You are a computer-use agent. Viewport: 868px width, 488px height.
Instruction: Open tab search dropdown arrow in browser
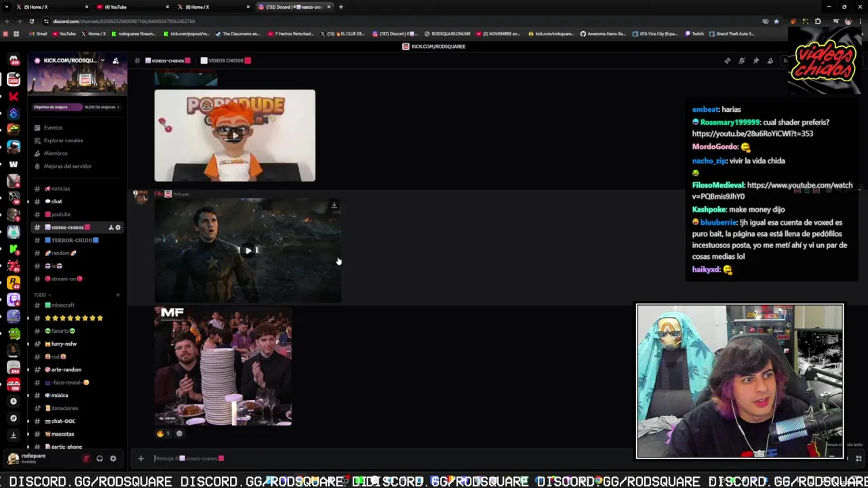6,7
